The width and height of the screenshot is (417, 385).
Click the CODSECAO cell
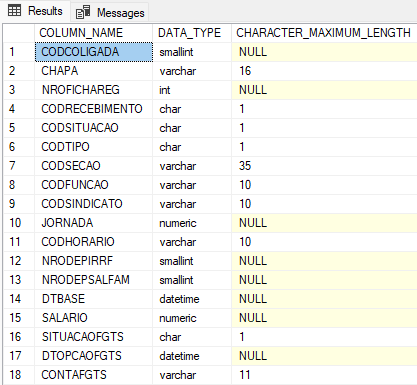94,166
